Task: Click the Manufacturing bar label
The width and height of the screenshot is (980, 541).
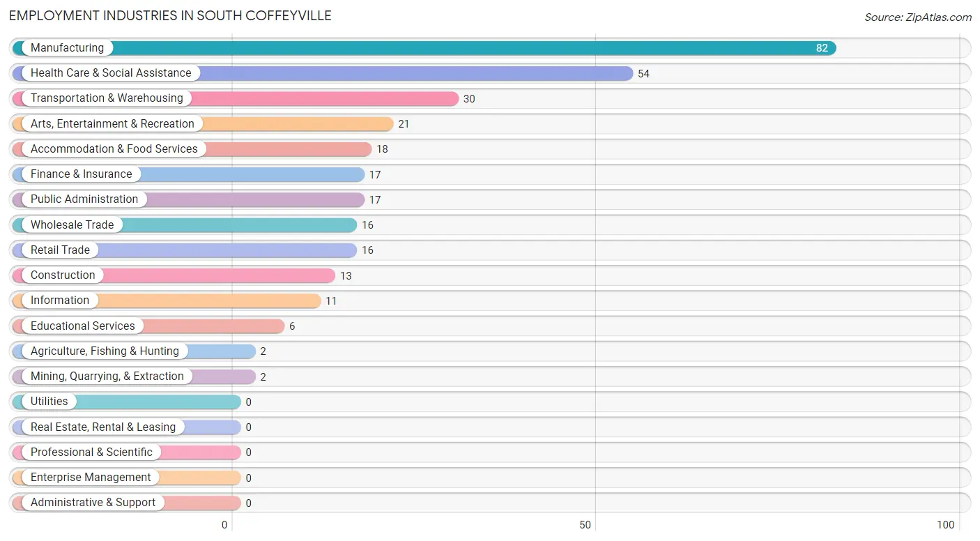Action: click(x=67, y=48)
